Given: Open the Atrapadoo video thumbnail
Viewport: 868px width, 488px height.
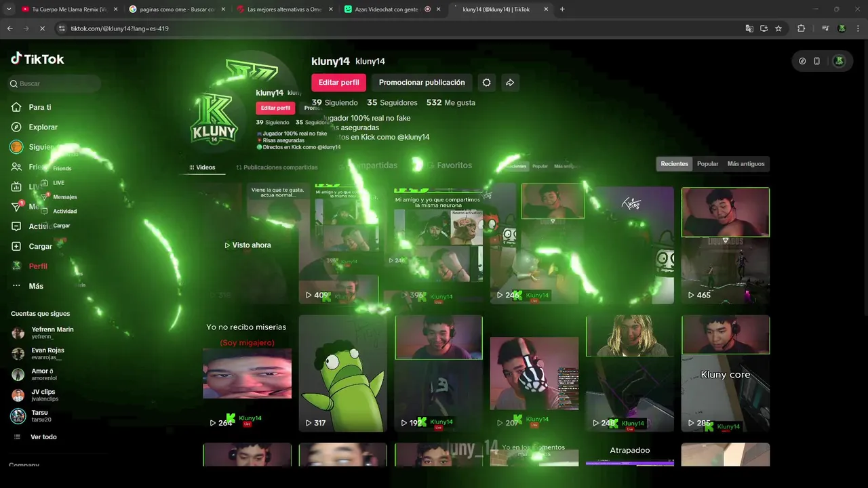Looking at the screenshot, I should pos(630,455).
